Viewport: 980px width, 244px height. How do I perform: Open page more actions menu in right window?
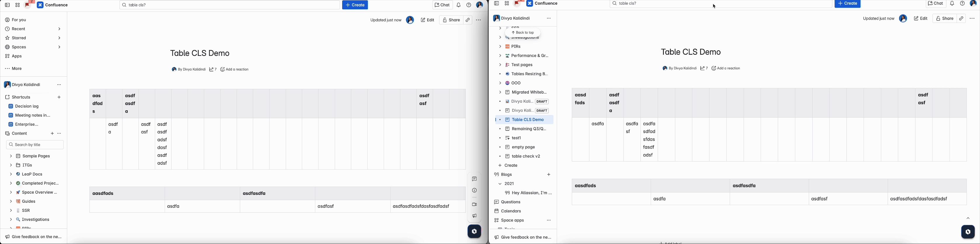[x=972, y=19]
